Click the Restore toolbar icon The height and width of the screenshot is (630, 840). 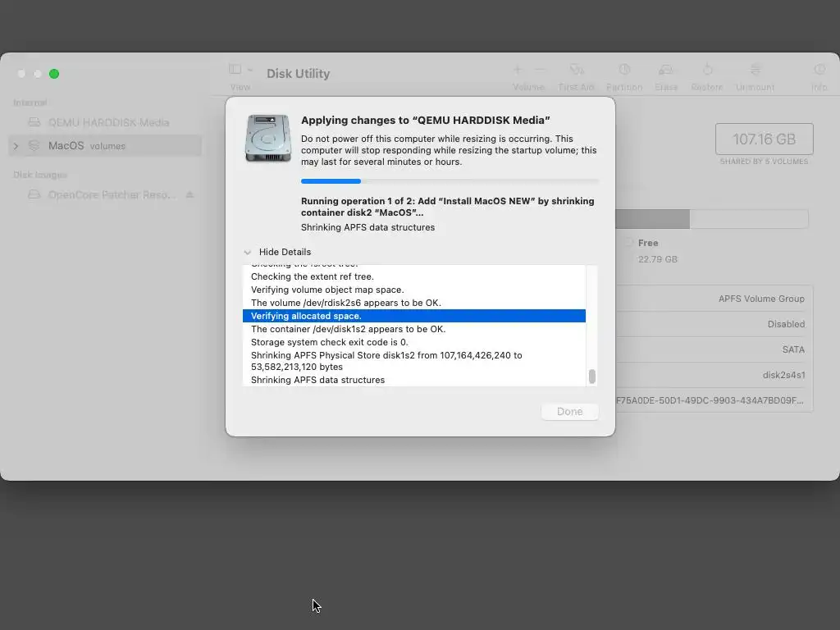pos(707,70)
